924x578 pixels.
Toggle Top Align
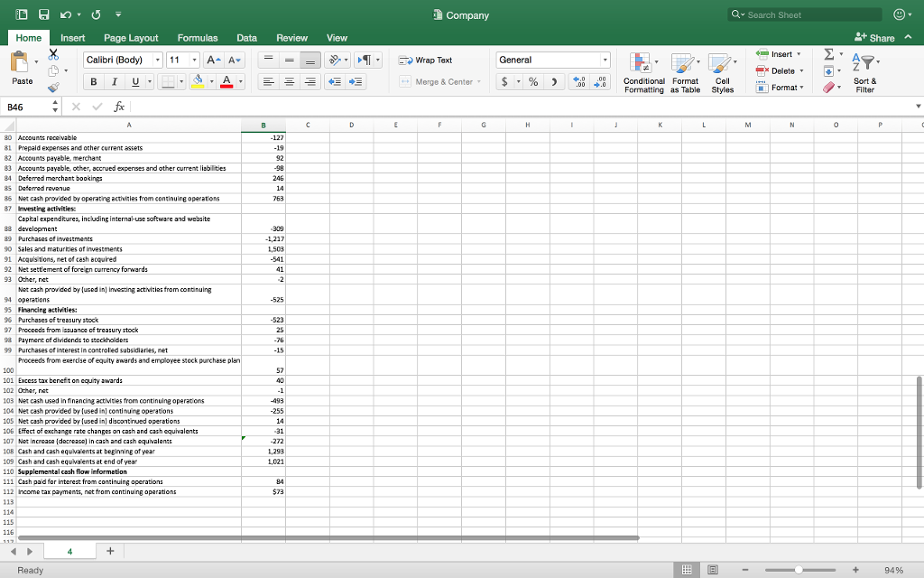[269, 60]
